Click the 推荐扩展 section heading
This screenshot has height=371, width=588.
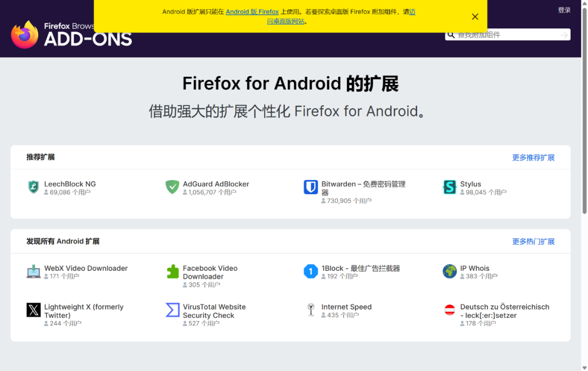[x=40, y=157]
